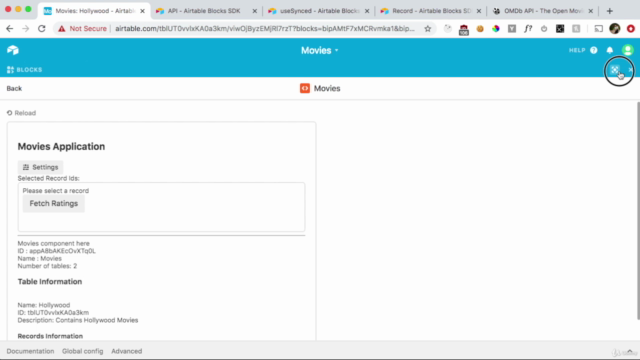
Task: Open the extension with 106 badge
Action: (464, 29)
